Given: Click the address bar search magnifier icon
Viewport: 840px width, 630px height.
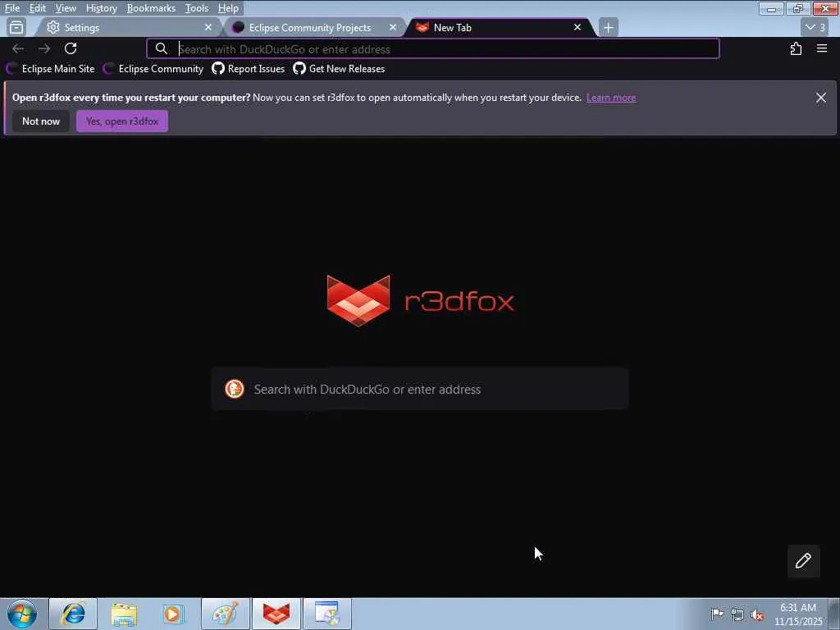Looking at the screenshot, I should pyautogui.click(x=162, y=48).
